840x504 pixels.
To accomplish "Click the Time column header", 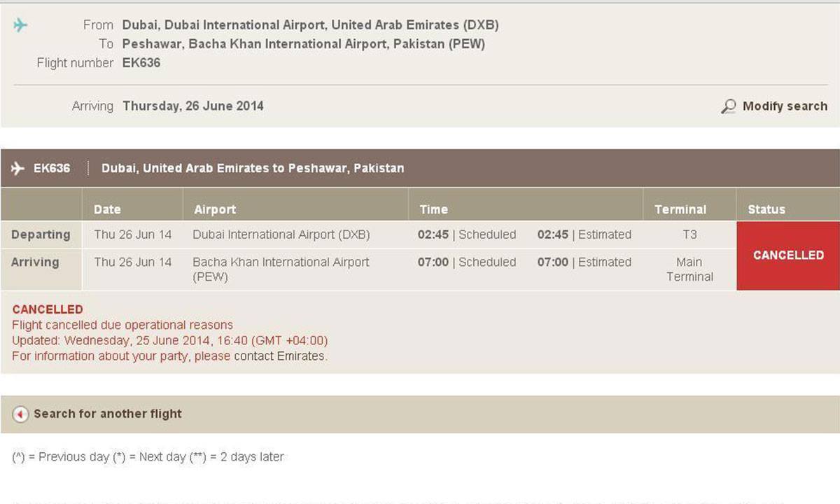I will coord(433,209).
